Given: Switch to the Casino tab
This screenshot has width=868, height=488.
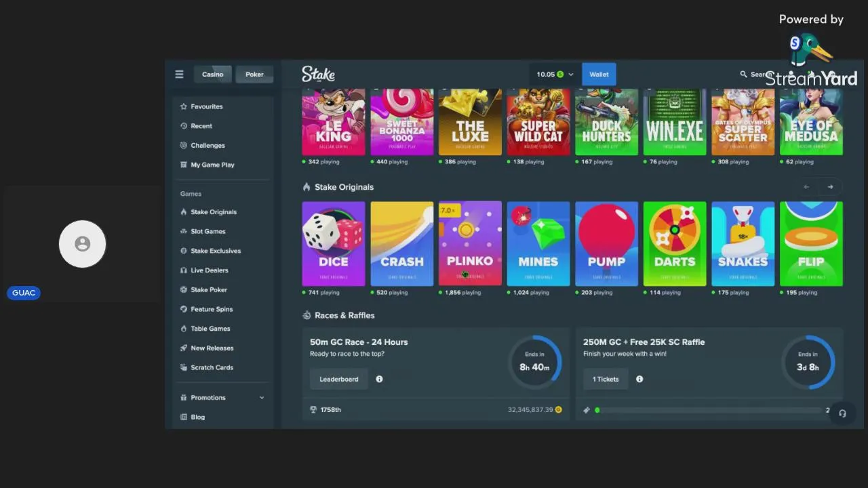Looking at the screenshot, I should (x=212, y=75).
